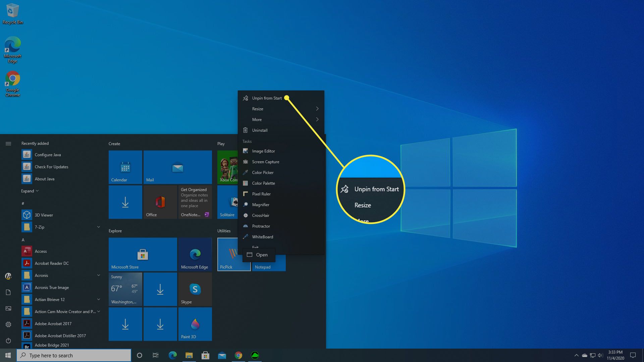Select Screen Capture tool in PicPick
Screen dimensions: 644x362
[x=265, y=162]
